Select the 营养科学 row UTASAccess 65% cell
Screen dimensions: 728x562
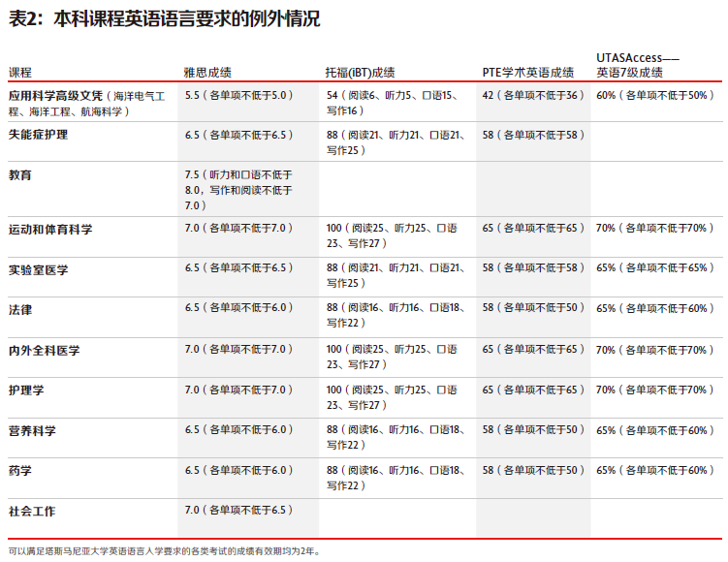pos(654,430)
